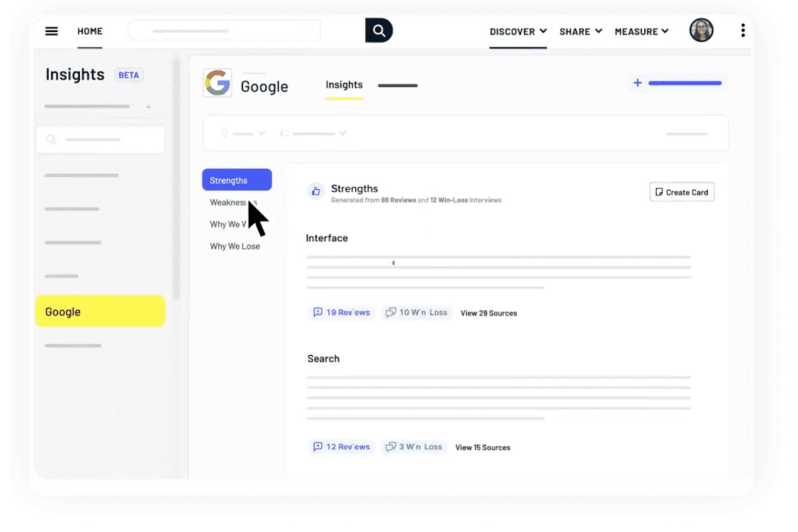Open the 3 Win Loss tag
The width and height of the screenshot is (798, 532).
(414, 447)
